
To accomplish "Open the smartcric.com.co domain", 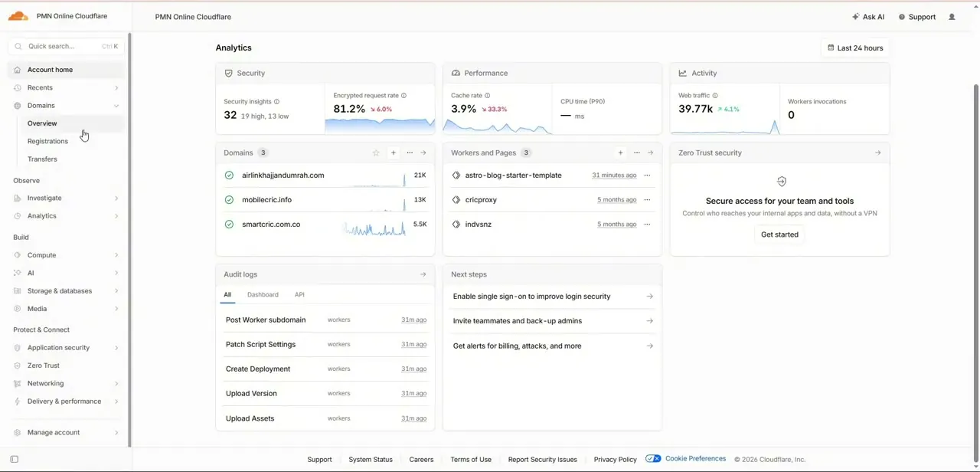I will 271,225.
